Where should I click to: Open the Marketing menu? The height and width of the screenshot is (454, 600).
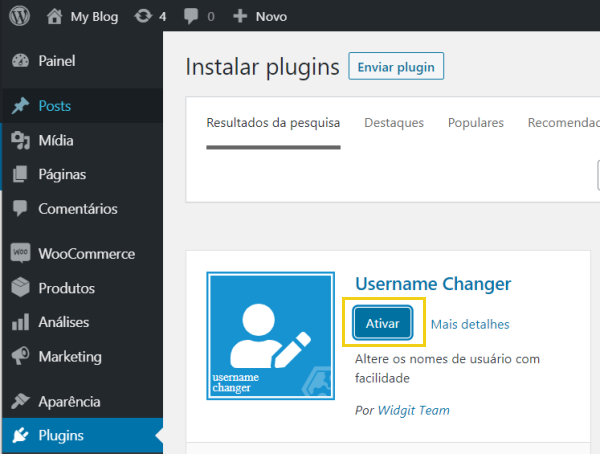click(70, 357)
